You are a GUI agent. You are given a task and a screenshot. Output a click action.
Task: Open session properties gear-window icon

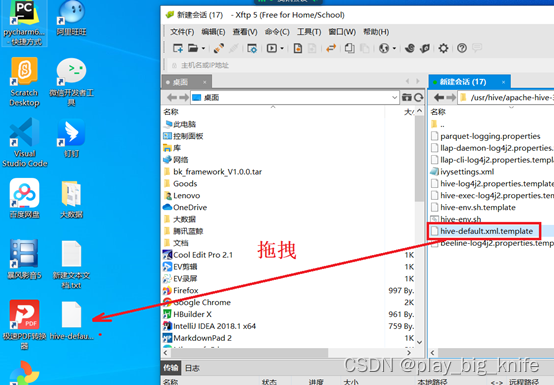pos(252,48)
